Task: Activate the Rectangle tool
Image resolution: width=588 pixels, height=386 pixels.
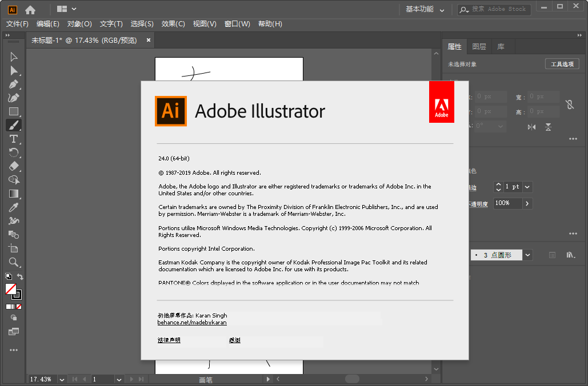Action: coord(14,112)
